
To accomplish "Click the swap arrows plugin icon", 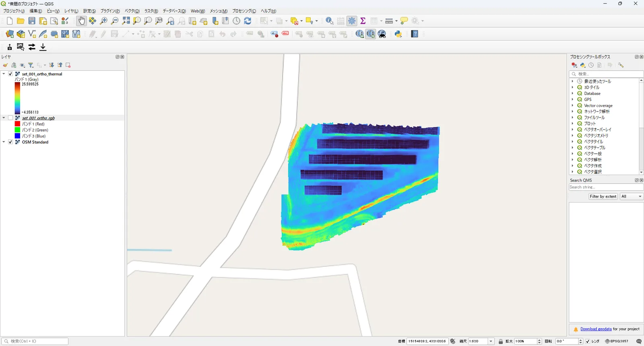I will (x=32, y=47).
